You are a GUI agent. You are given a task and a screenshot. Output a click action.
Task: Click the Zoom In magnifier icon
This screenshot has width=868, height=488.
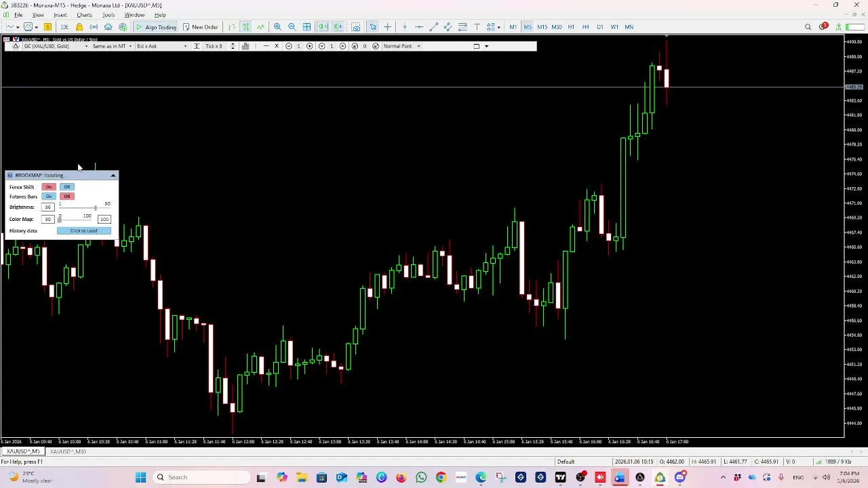pyautogui.click(x=277, y=27)
